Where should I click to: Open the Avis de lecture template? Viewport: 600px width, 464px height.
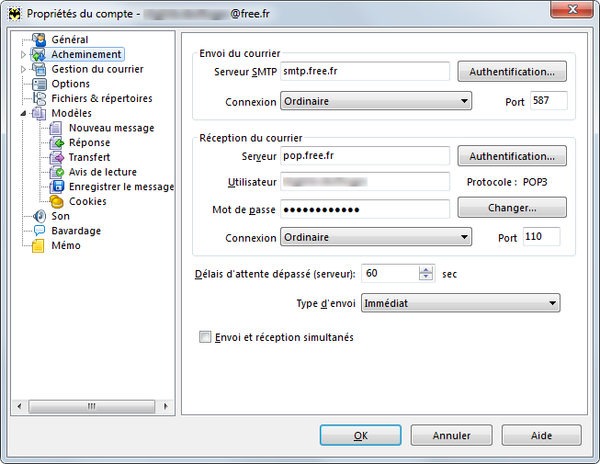coord(103,172)
